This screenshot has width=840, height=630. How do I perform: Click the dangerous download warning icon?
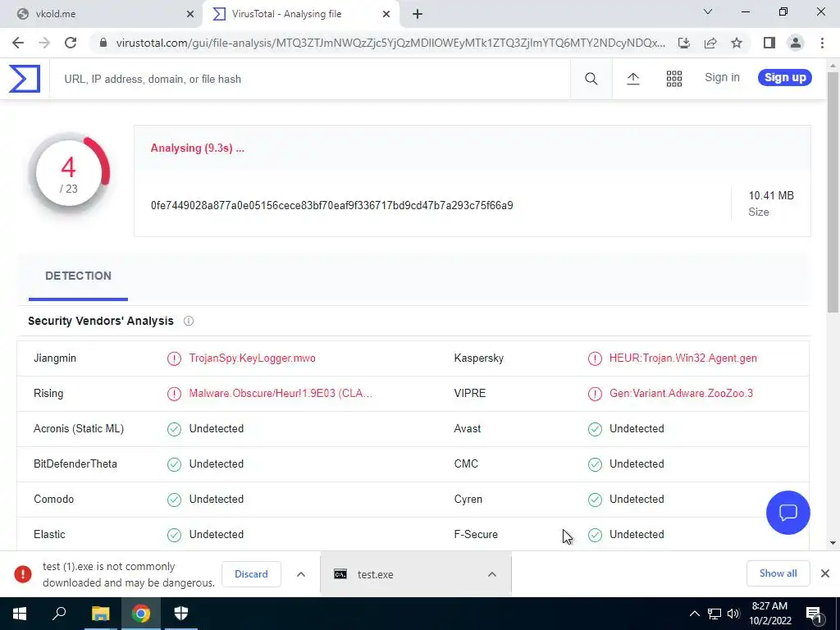(23, 574)
